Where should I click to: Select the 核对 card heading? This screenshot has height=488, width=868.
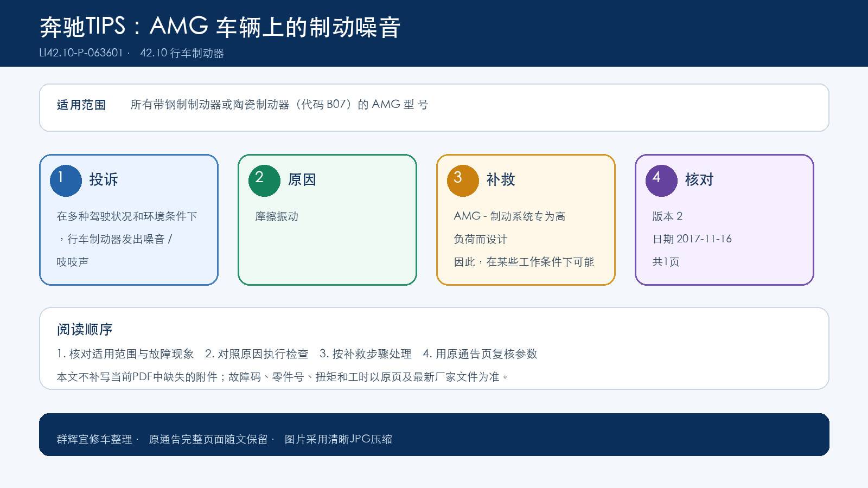click(699, 179)
